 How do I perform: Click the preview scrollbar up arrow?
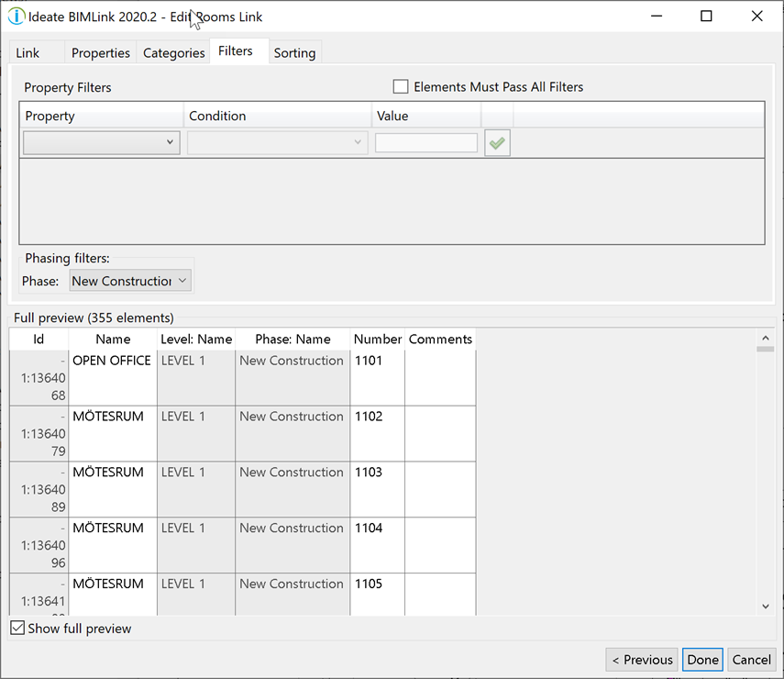[x=766, y=339]
